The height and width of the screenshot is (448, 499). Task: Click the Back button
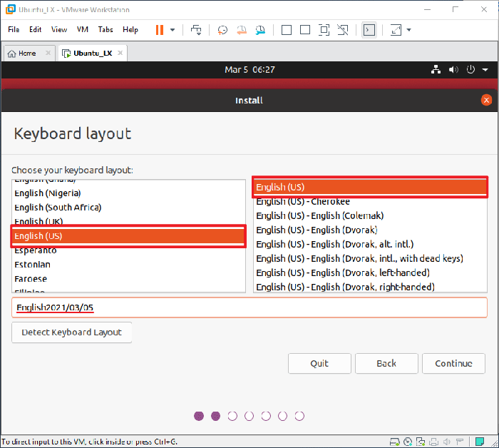pos(386,363)
